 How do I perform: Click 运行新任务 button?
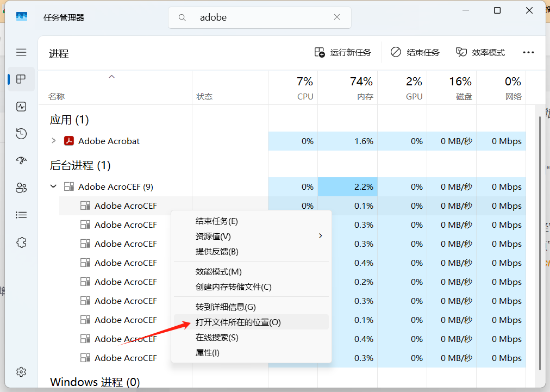tap(343, 53)
